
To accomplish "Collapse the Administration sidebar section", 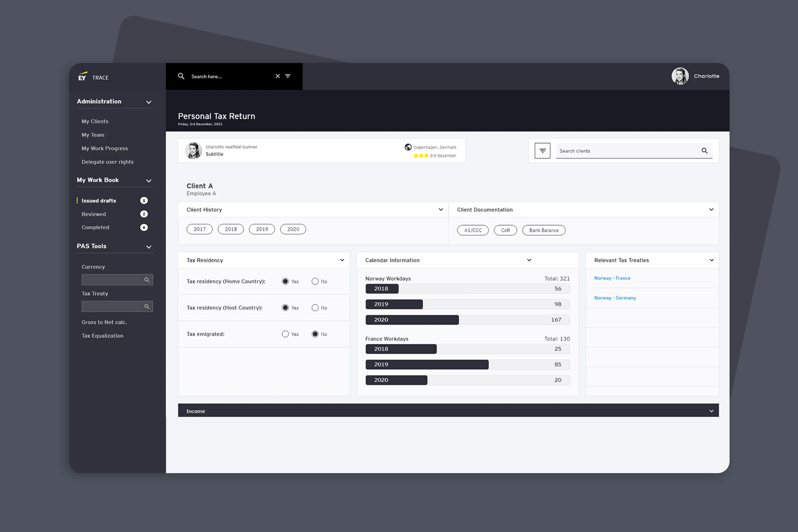I will pyautogui.click(x=149, y=102).
